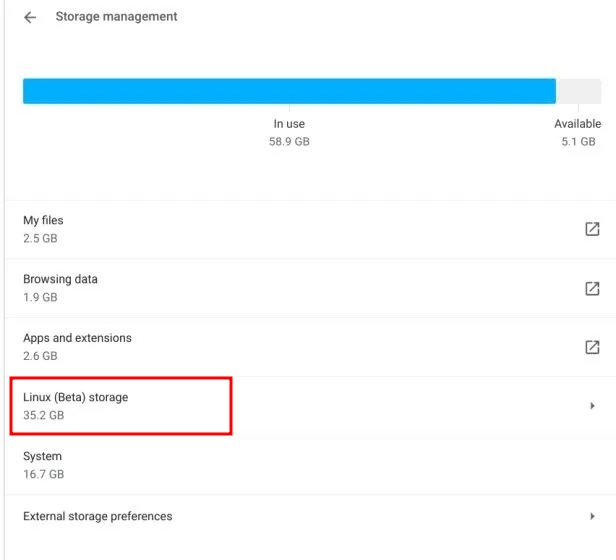Click the System storage entry
The width and height of the screenshot is (616, 560).
[x=43, y=457]
